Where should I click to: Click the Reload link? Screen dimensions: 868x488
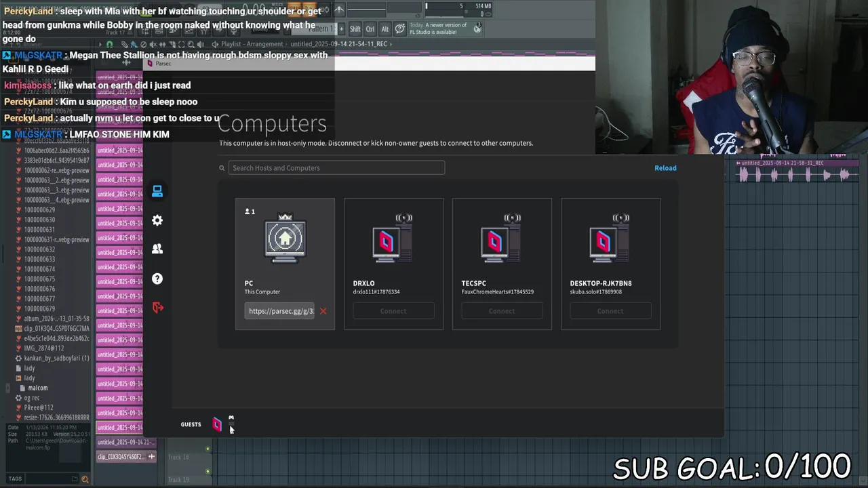coord(665,168)
